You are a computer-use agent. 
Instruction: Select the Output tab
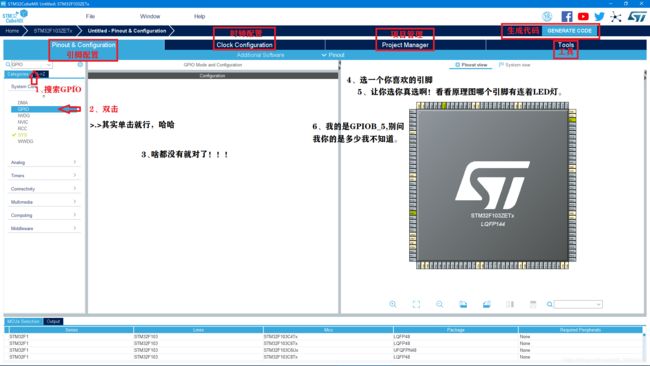click(x=53, y=322)
